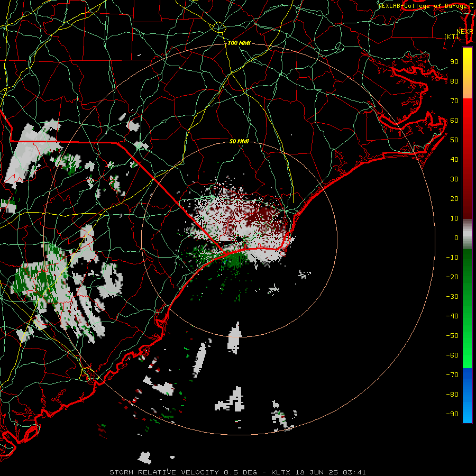Click the -70 value on the scale

click(x=452, y=375)
